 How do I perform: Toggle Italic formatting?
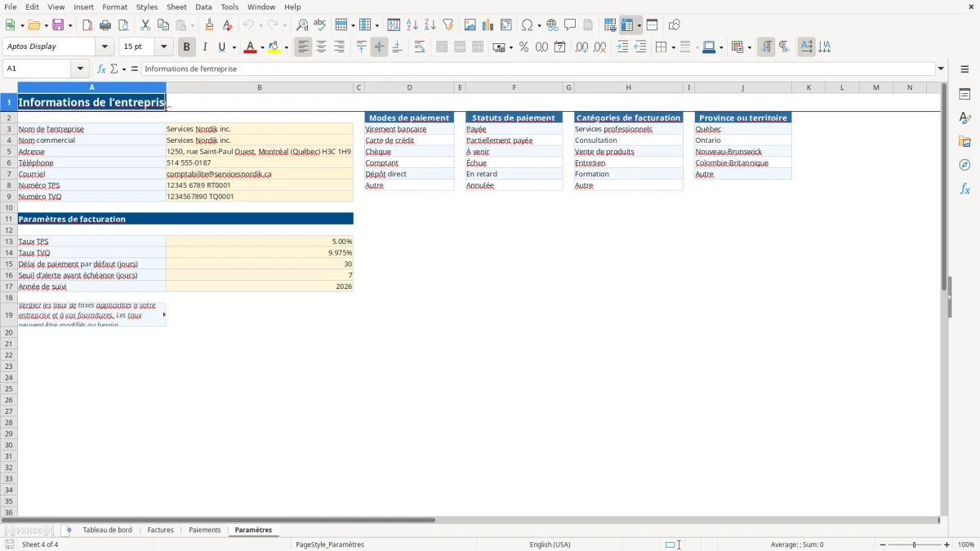click(x=205, y=47)
